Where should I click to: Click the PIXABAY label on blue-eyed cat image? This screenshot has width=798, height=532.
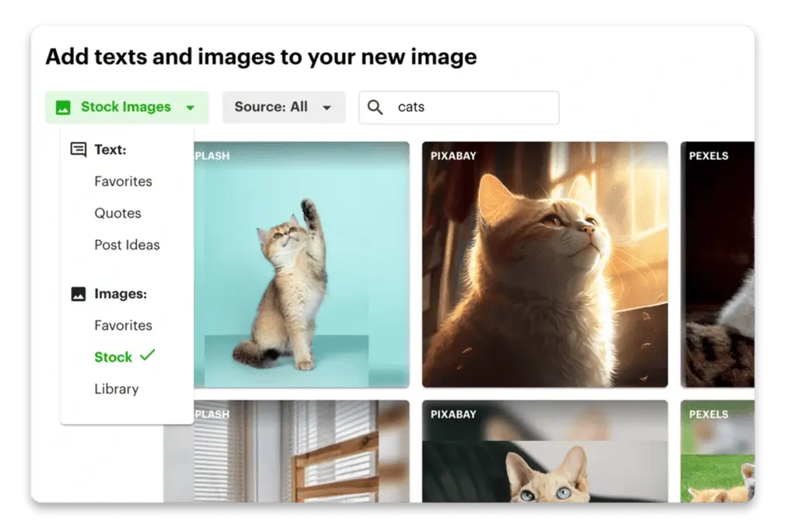tap(453, 415)
